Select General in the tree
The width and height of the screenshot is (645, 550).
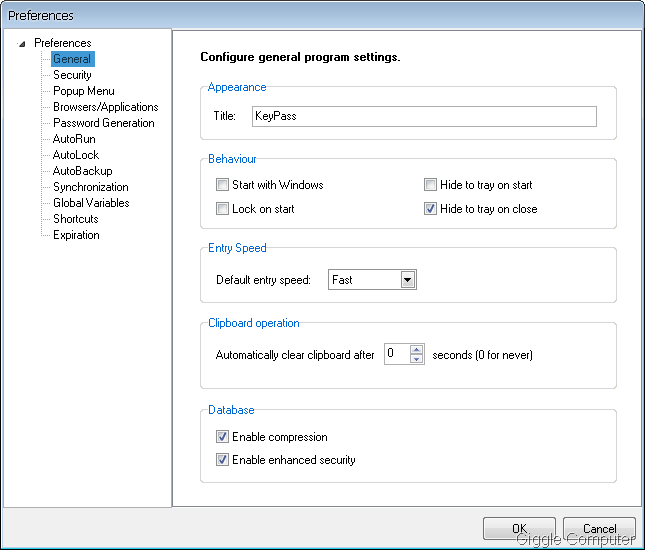(72, 59)
